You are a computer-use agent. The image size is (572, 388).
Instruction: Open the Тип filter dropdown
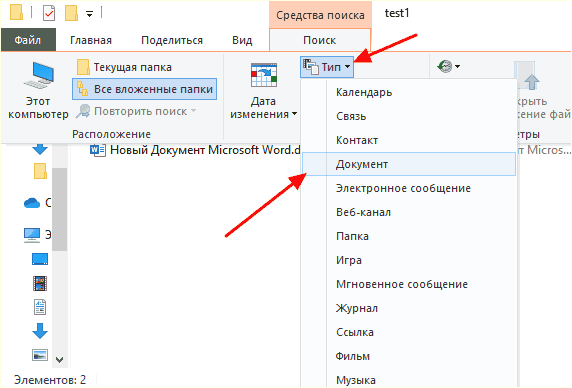pyautogui.click(x=327, y=67)
